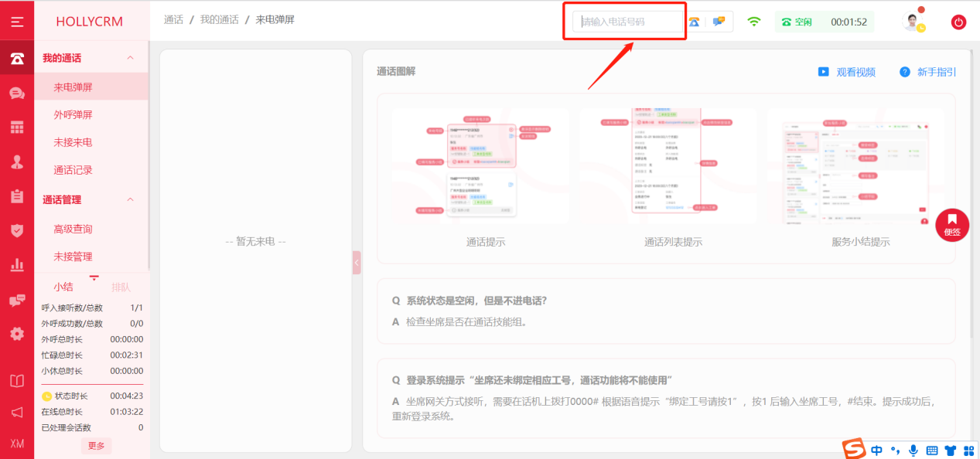Click the XM icon at the sidebar bottom
980x459 pixels.
[x=17, y=444]
